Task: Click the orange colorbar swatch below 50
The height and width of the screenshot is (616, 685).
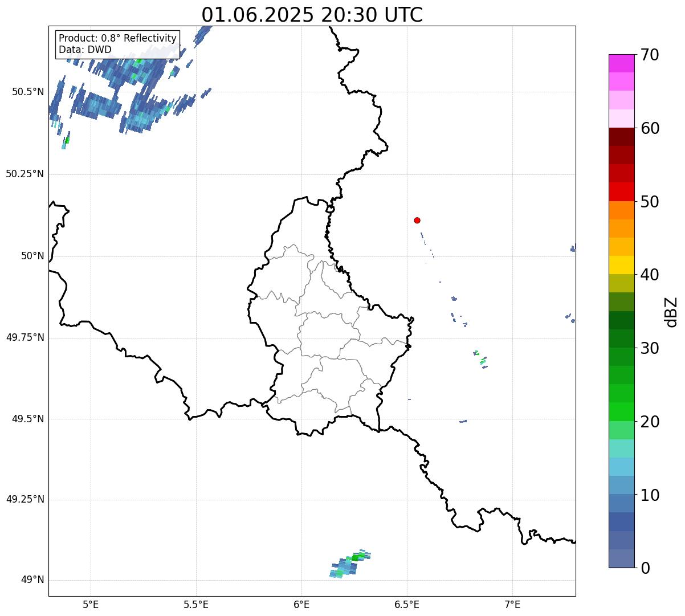Action: point(621,210)
